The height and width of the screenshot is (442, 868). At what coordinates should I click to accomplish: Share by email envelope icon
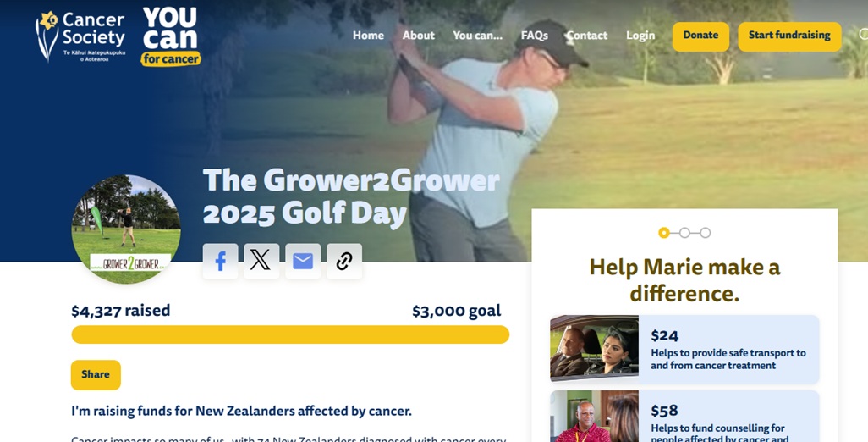[x=303, y=261]
